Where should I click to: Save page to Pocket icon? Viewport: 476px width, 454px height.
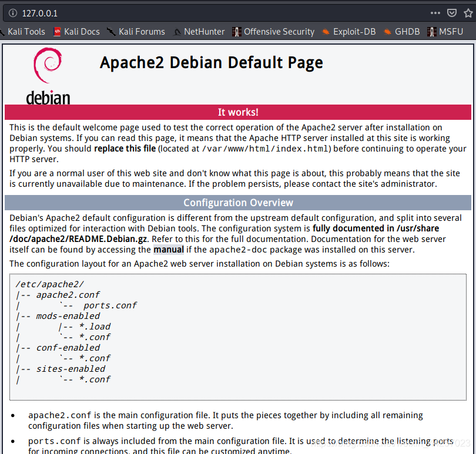coord(452,13)
